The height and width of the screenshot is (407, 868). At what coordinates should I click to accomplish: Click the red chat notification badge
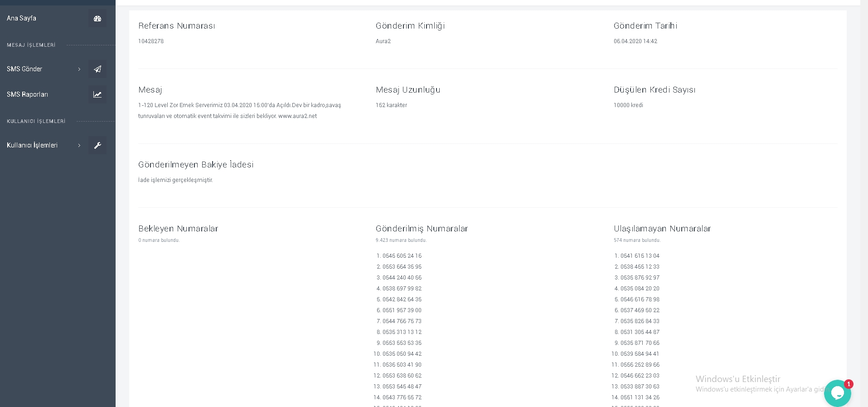849,384
